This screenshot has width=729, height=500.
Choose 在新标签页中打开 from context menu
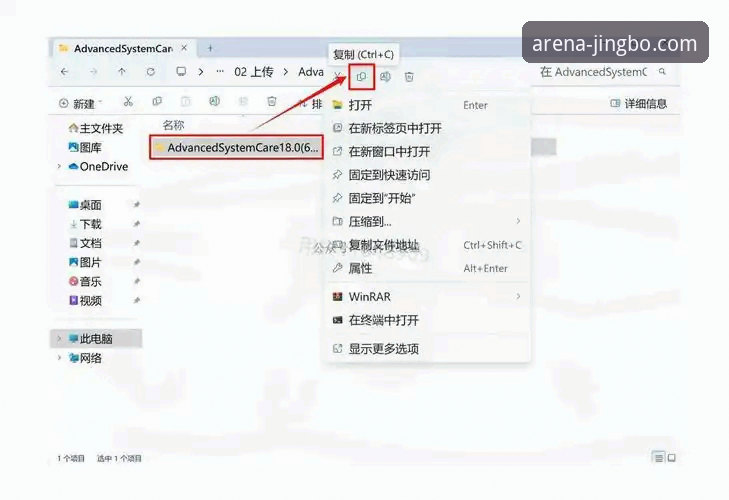[x=428, y=128]
